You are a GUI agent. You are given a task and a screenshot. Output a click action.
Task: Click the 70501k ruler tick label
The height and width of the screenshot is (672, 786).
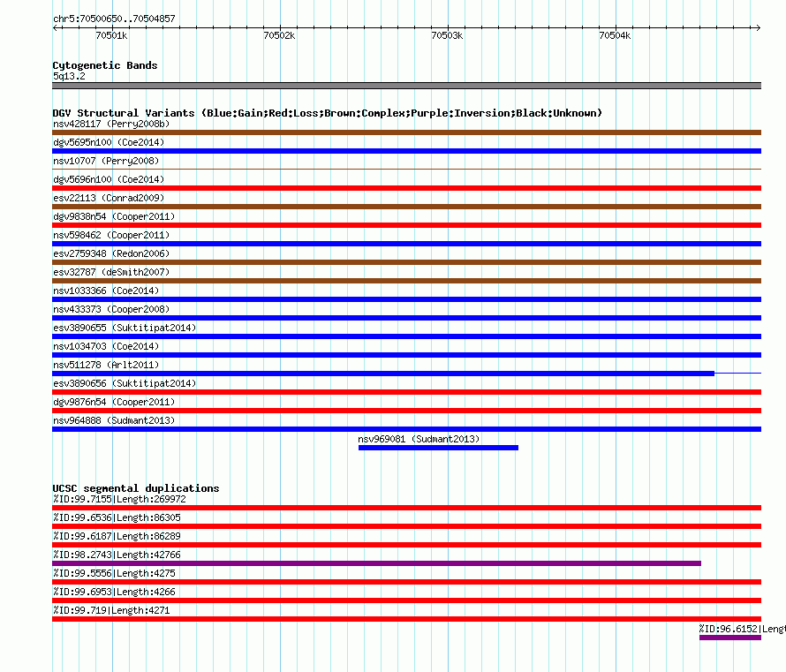tap(111, 35)
